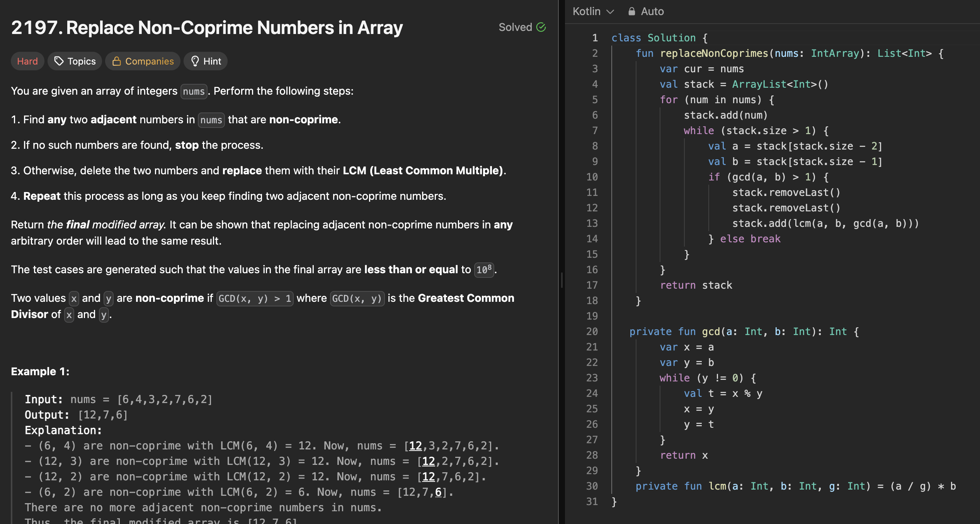The height and width of the screenshot is (524, 980).
Task: Click the Example 1 heading
Action: pos(40,371)
